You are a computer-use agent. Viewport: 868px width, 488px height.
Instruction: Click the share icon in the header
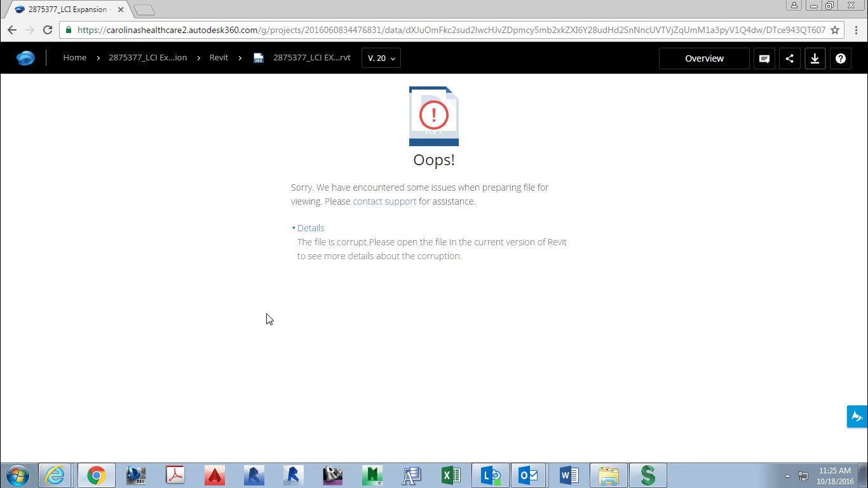tap(790, 58)
